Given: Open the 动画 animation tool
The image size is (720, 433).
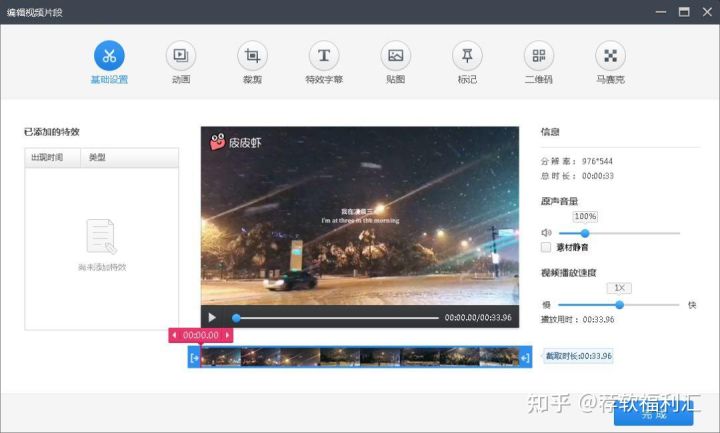Looking at the screenshot, I should click(181, 56).
